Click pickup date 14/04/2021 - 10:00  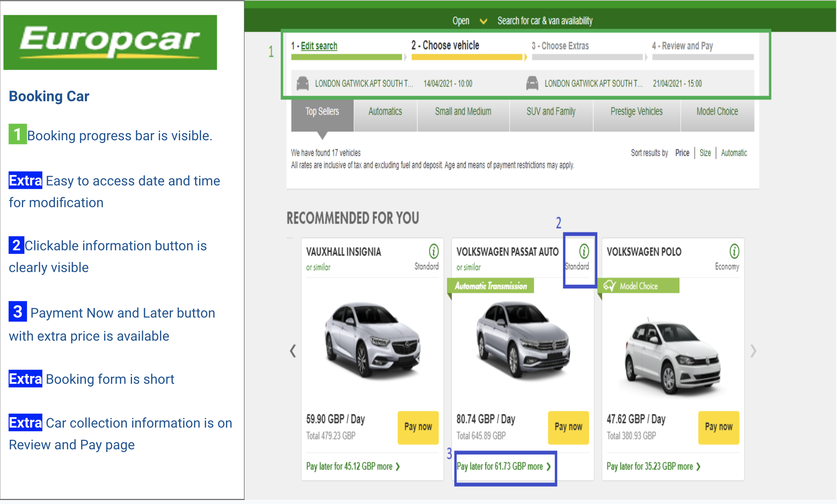click(448, 84)
